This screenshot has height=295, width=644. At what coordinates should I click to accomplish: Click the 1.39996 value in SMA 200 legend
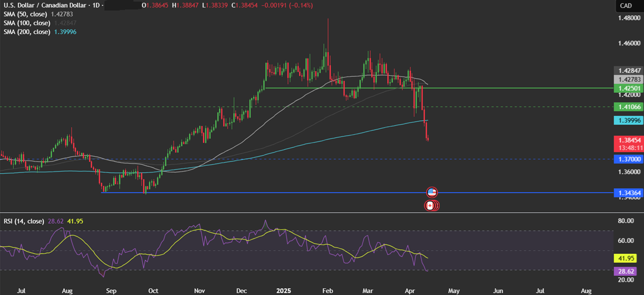(65, 32)
